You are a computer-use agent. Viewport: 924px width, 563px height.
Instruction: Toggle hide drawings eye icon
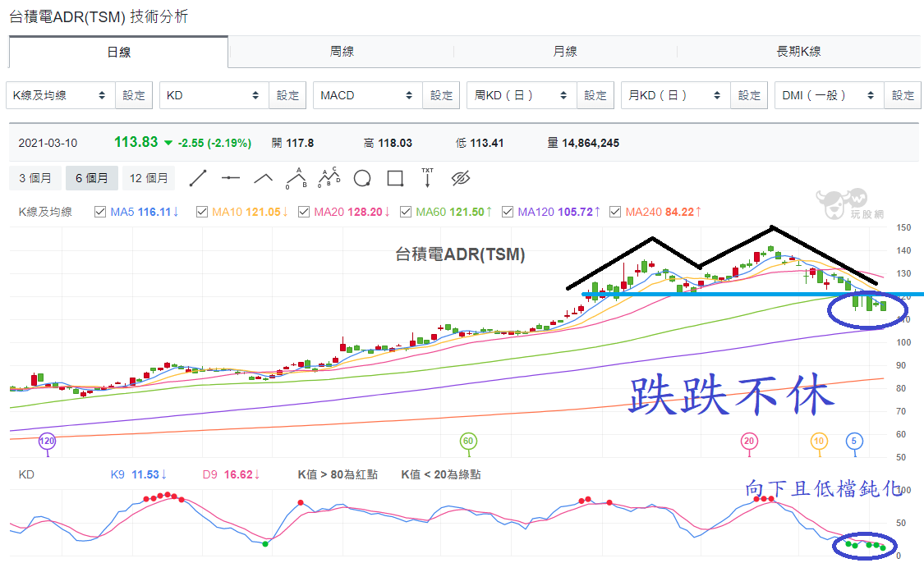(x=461, y=178)
